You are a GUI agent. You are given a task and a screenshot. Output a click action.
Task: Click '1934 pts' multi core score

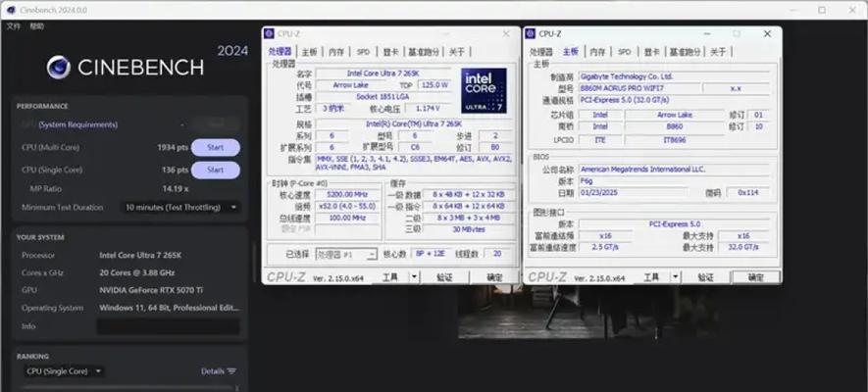(173, 148)
